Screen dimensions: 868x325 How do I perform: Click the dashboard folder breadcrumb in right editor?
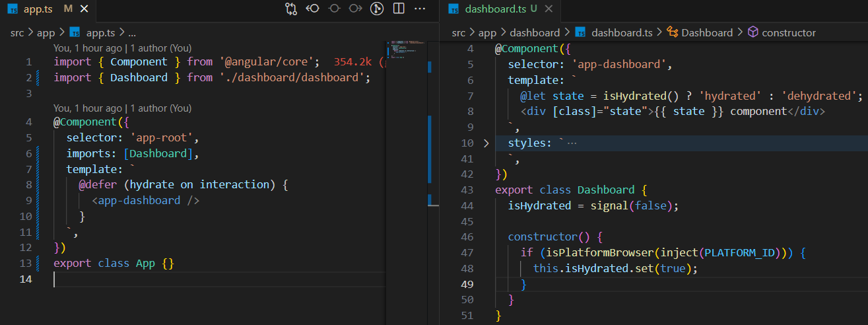click(x=535, y=32)
